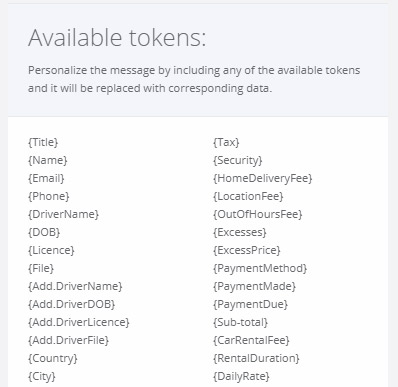Pick the {HomeDeliveryFee} token

point(263,178)
